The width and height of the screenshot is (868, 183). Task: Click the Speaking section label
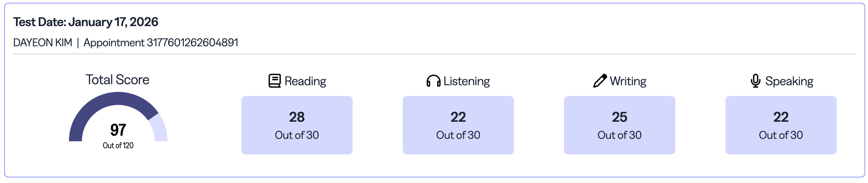click(789, 81)
